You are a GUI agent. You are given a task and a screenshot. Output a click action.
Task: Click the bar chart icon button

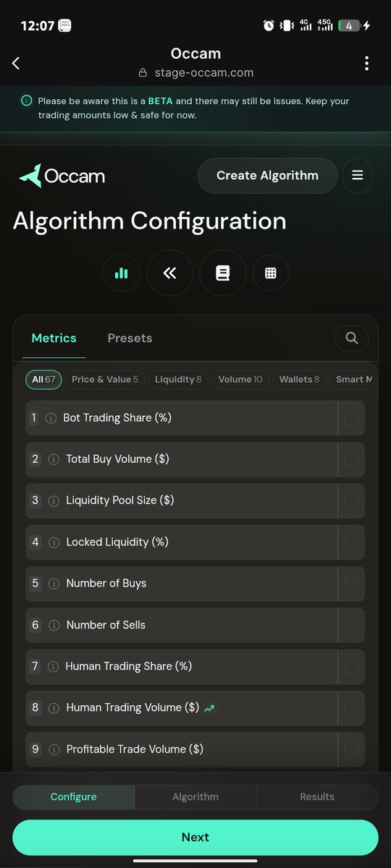[121, 273]
